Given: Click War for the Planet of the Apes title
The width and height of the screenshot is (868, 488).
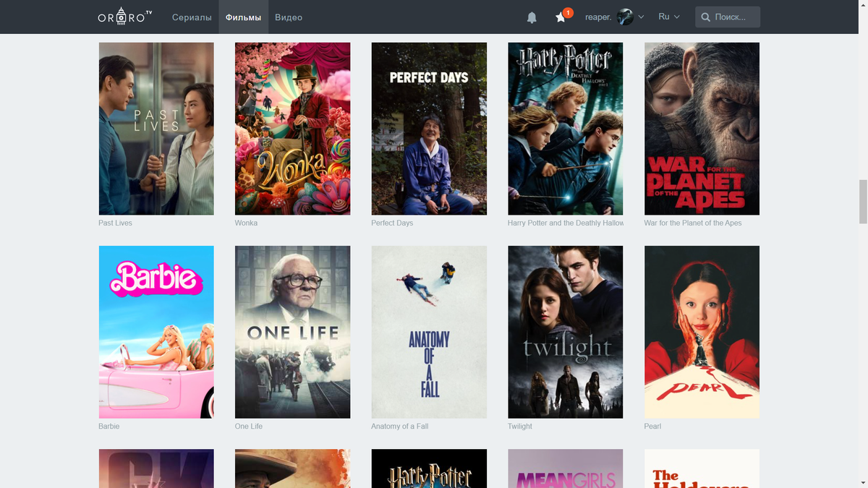Looking at the screenshot, I should [x=693, y=223].
